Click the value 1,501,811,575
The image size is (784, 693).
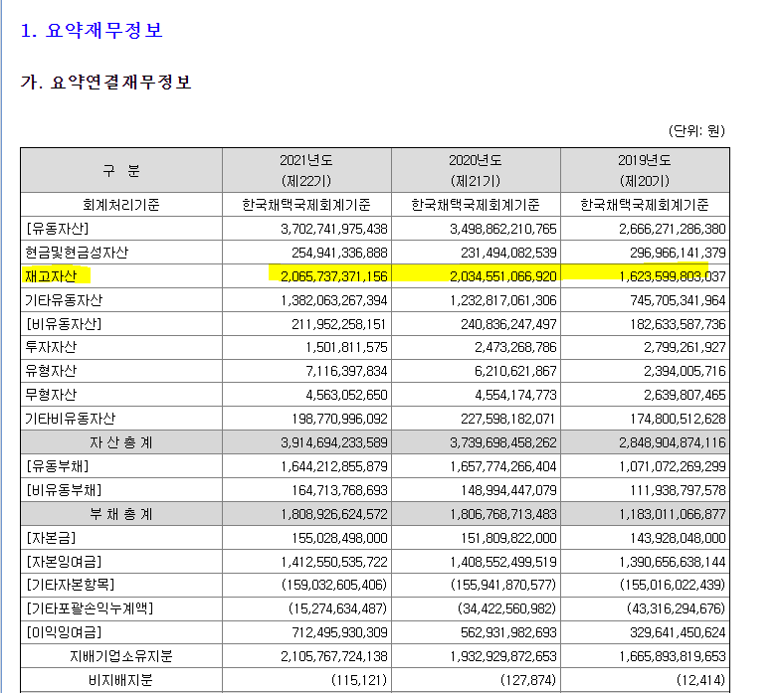[346, 347]
